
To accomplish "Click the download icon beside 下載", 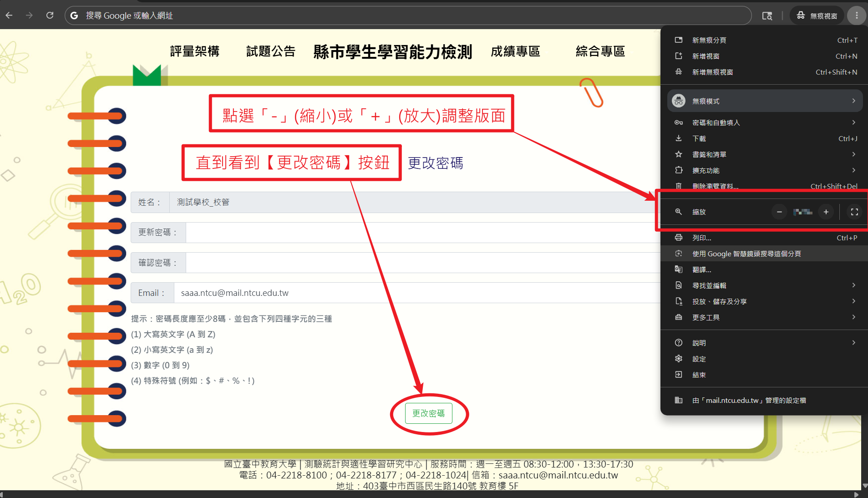I will (x=679, y=138).
